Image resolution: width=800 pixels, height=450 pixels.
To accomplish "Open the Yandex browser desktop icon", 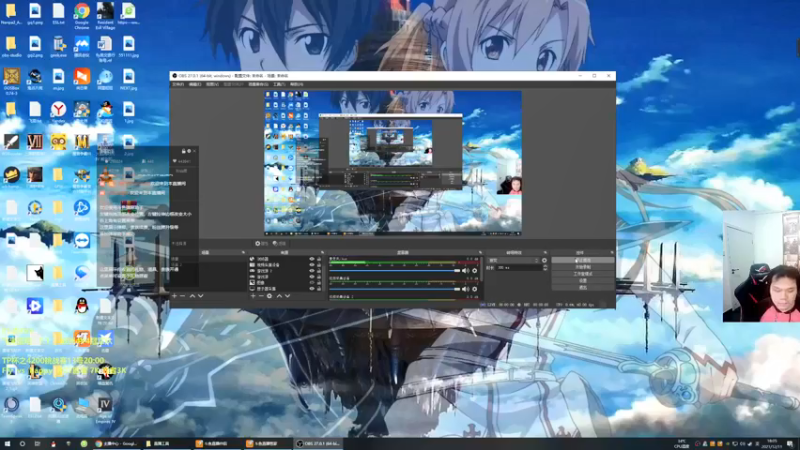I will click(58, 112).
